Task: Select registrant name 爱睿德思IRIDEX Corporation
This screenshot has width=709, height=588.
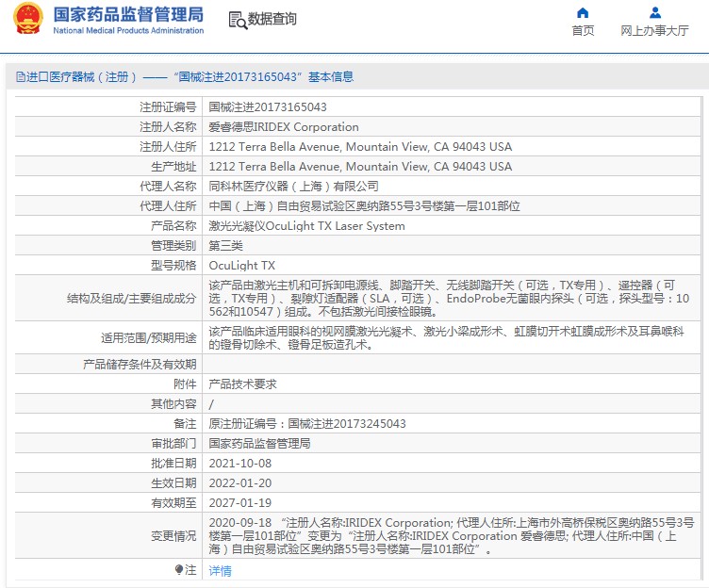Action: click(x=284, y=127)
